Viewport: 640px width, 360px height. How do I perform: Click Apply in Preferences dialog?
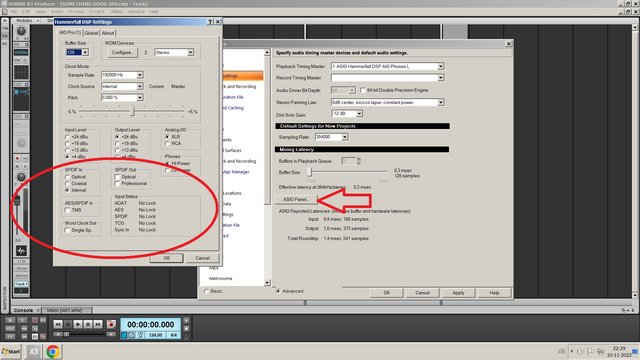click(x=458, y=293)
